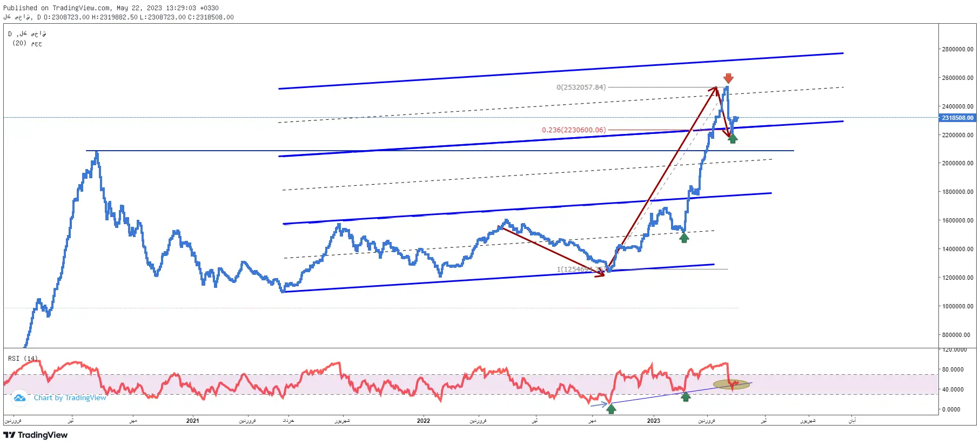
Task: Click the 2021 year label on the time axis
Action: click(192, 421)
